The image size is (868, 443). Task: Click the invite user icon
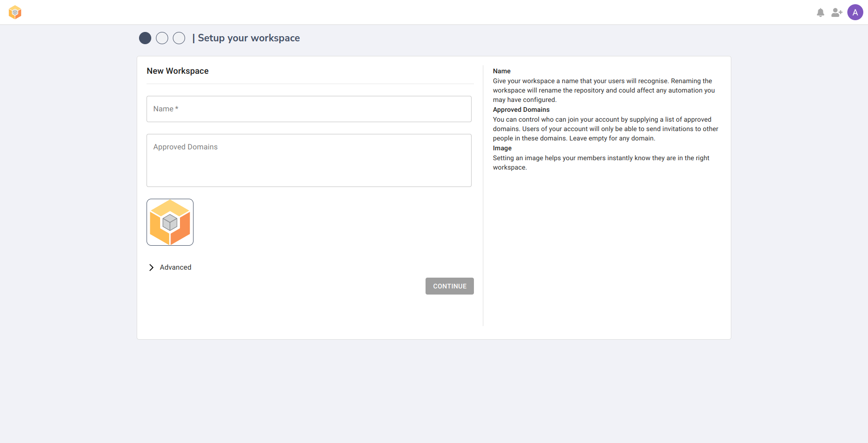(837, 13)
